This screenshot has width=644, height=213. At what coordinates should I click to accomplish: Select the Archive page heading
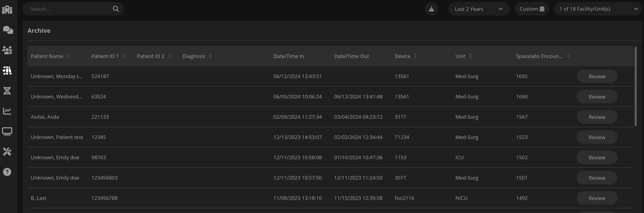39,30
